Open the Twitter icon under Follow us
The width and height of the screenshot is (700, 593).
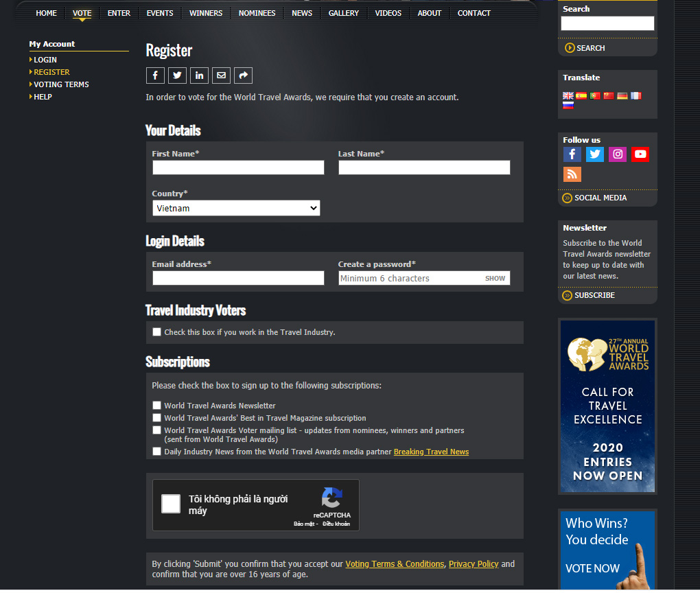coord(594,154)
